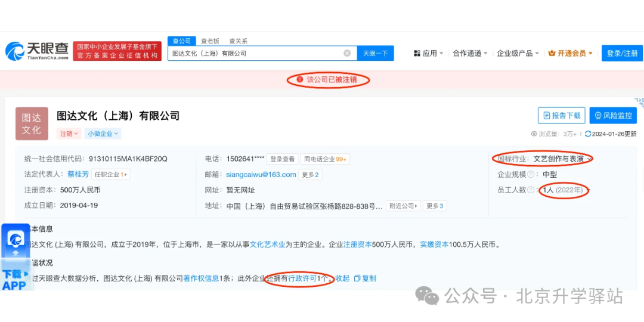
Task: Open the 开通会员 membership dropdown
Action: point(570,54)
